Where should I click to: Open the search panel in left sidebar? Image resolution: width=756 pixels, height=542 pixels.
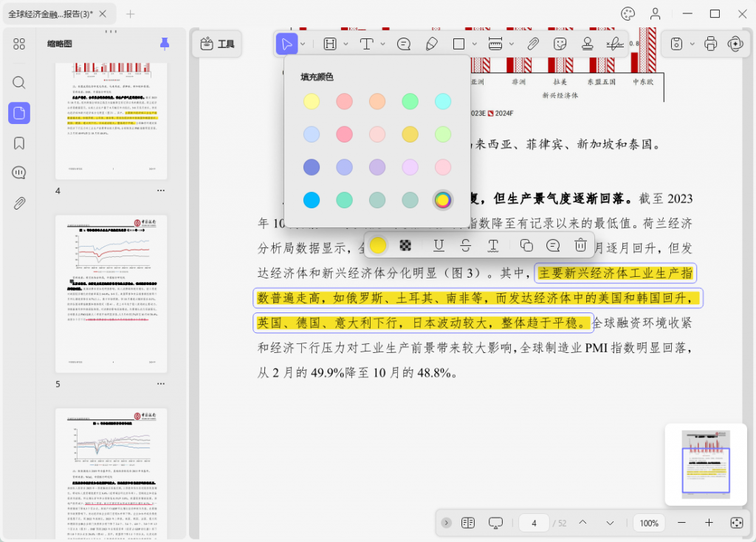coord(19,83)
